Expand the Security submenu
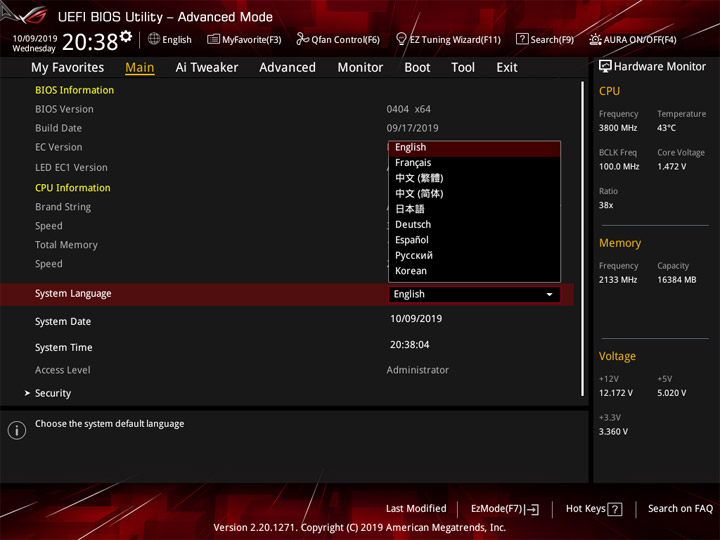The height and width of the screenshot is (540, 720). (x=53, y=393)
